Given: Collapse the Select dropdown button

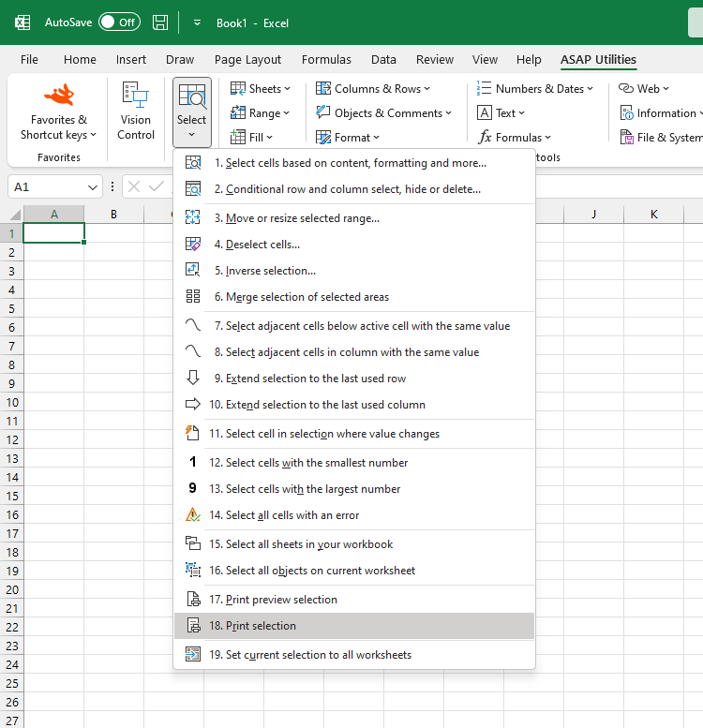Looking at the screenshot, I should tap(192, 111).
